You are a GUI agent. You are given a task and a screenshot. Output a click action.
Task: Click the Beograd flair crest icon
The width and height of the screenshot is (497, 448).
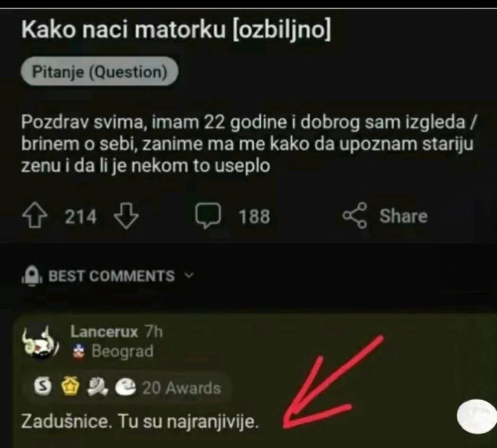[80, 351]
